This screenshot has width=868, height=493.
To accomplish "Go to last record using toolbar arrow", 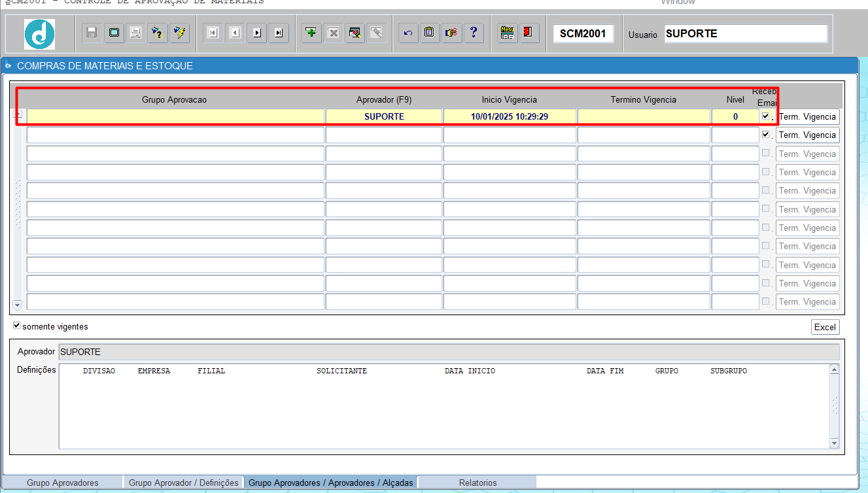I will tap(279, 33).
